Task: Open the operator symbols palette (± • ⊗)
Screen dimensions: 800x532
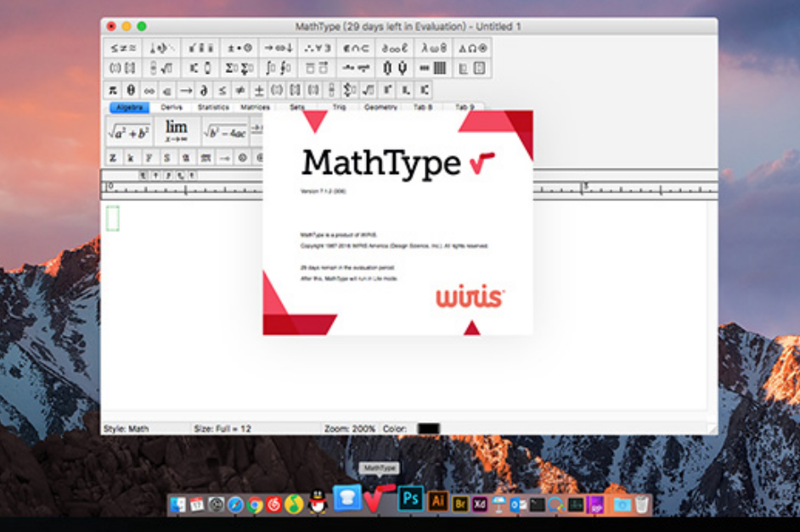Action: [239, 48]
